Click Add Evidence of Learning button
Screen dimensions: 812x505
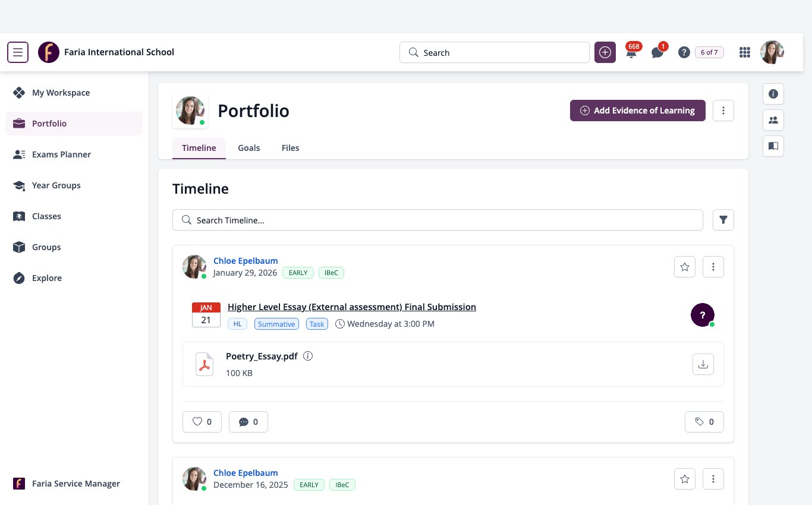pos(638,111)
